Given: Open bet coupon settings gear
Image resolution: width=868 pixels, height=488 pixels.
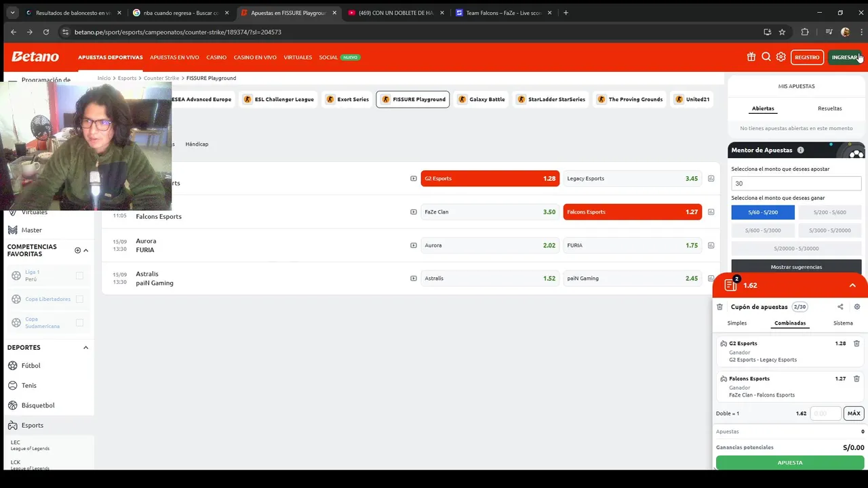Looking at the screenshot, I should tap(857, 307).
